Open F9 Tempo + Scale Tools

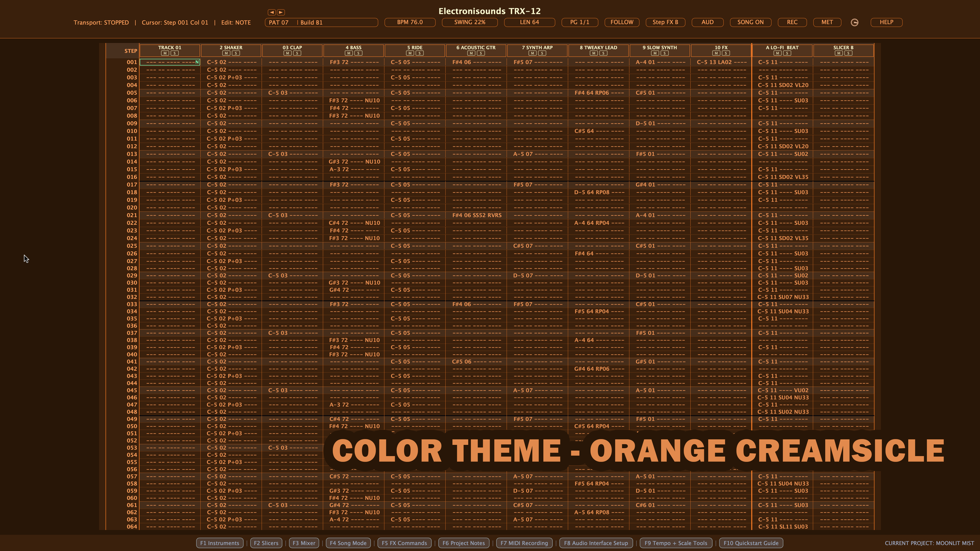pyautogui.click(x=676, y=543)
